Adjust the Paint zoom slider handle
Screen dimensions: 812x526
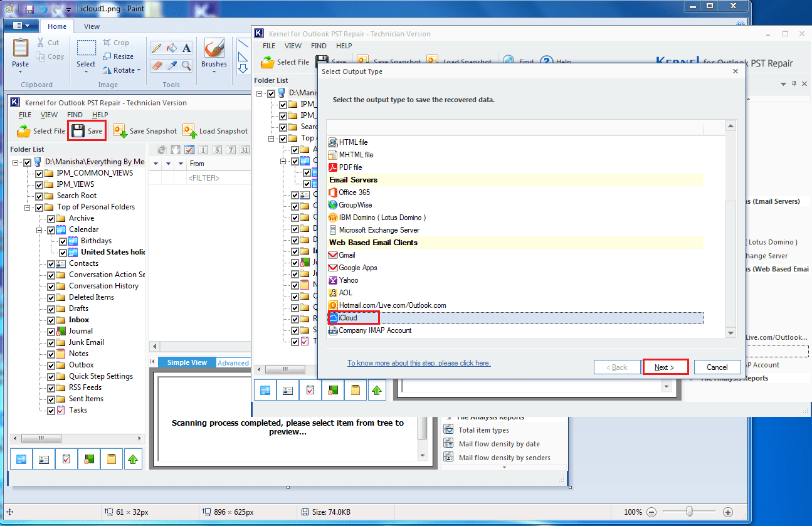click(x=689, y=511)
